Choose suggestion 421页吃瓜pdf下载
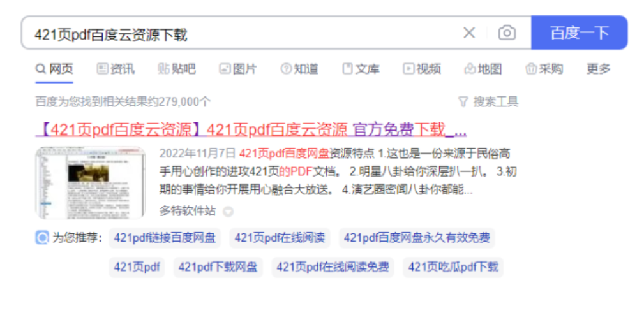 (x=453, y=267)
